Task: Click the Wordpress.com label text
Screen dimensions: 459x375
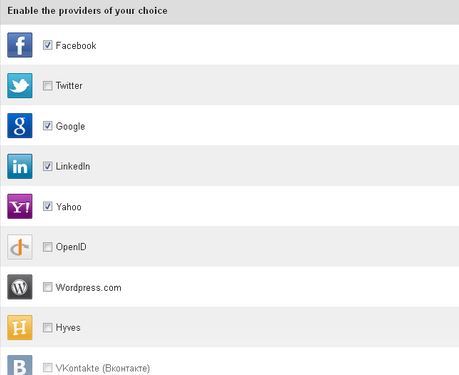Action: (89, 288)
